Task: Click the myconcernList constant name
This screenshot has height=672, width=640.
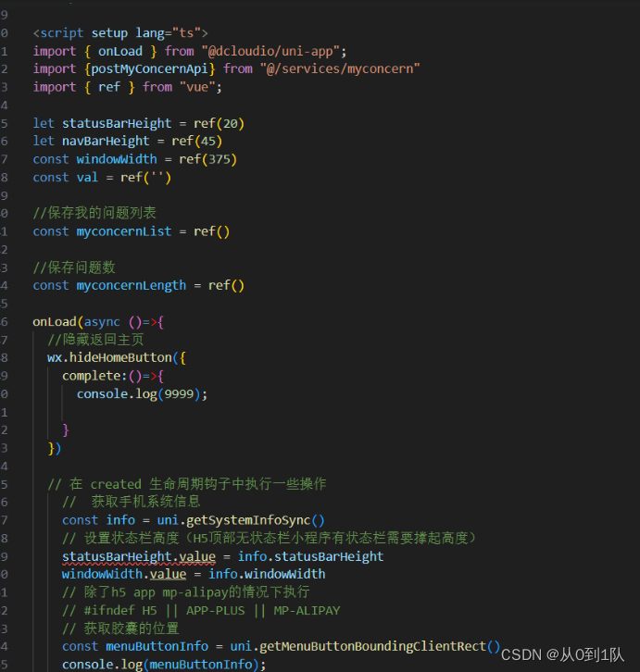Action: point(124,231)
